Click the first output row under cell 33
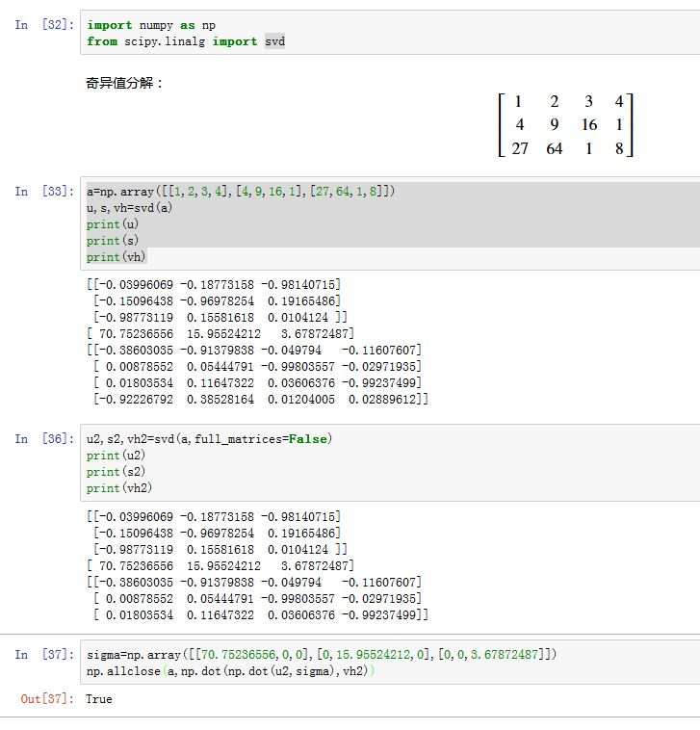Viewport: 700px width, 730px height. pyautogui.click(x=214, y=285)
